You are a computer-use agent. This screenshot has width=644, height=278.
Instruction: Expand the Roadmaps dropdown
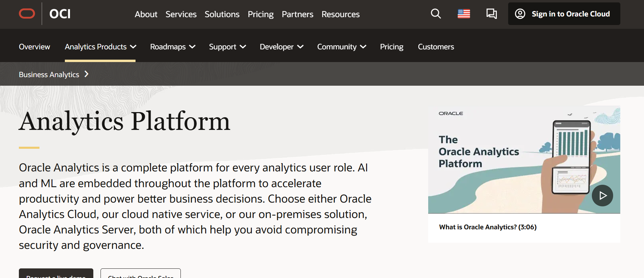pos(173,47)
